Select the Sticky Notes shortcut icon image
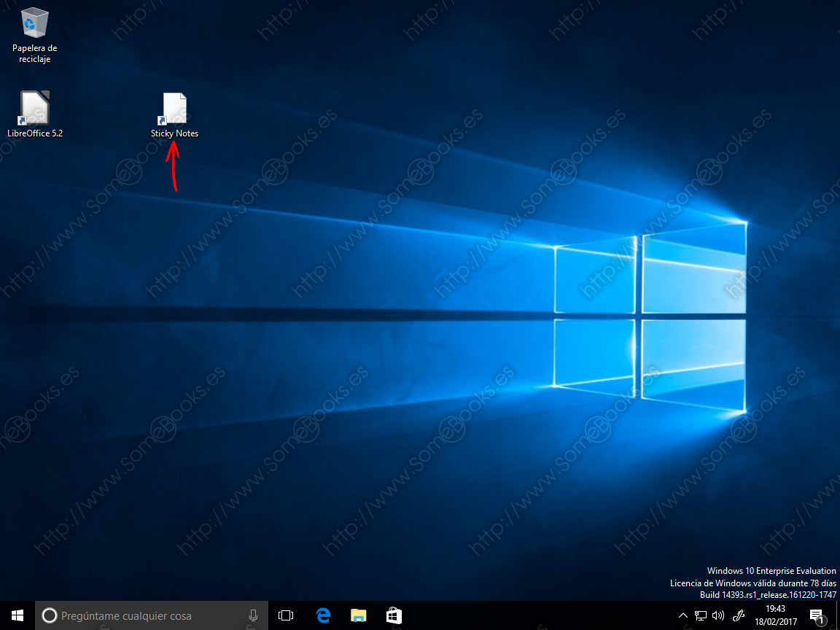Viewport: 840px width, 630px height. [x=174, y=108]
